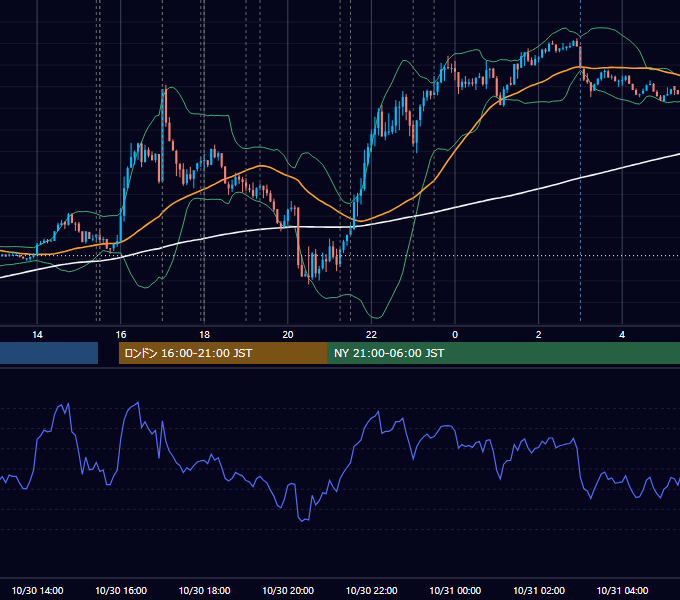Click the 14 hour label on price chart axis
The height and width of the screenshot is (600, 680).
[x=37, y=335]
